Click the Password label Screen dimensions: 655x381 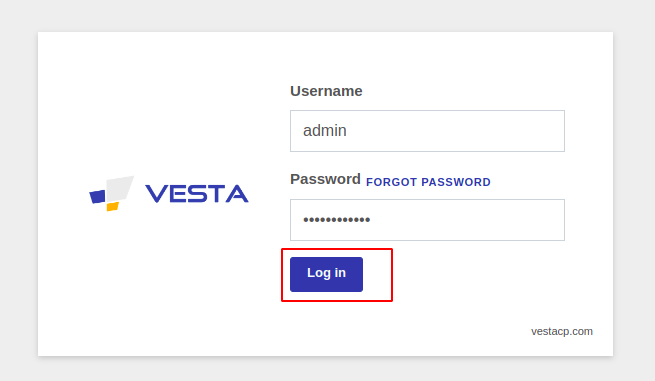325,179
